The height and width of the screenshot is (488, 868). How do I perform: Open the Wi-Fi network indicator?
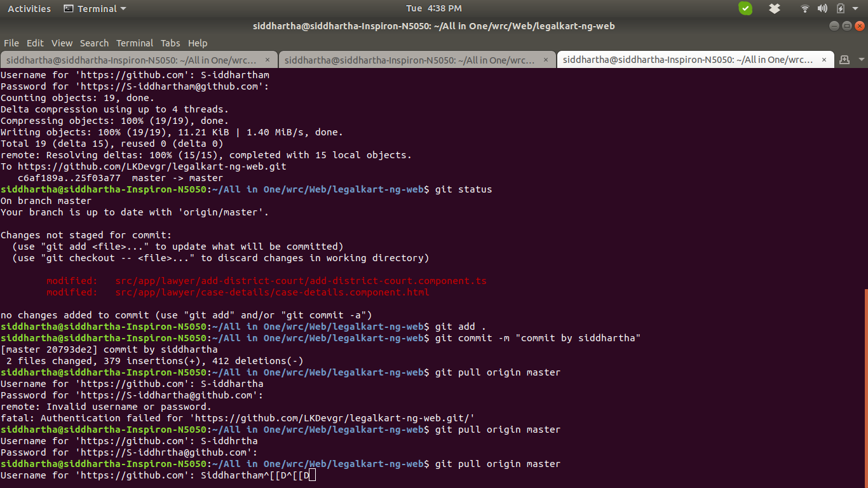805,8
